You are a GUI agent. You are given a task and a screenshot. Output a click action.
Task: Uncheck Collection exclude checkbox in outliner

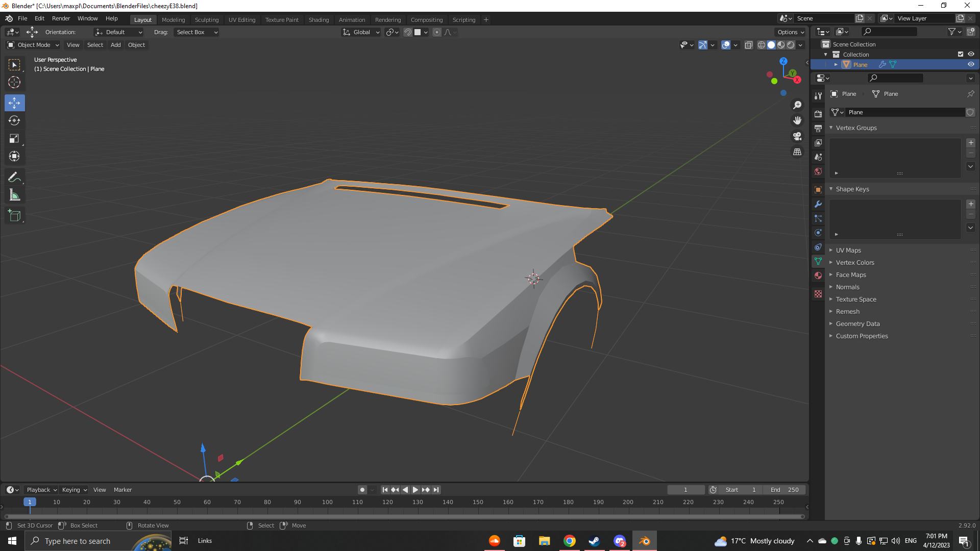pyautogui.click(x=961, y=54)
